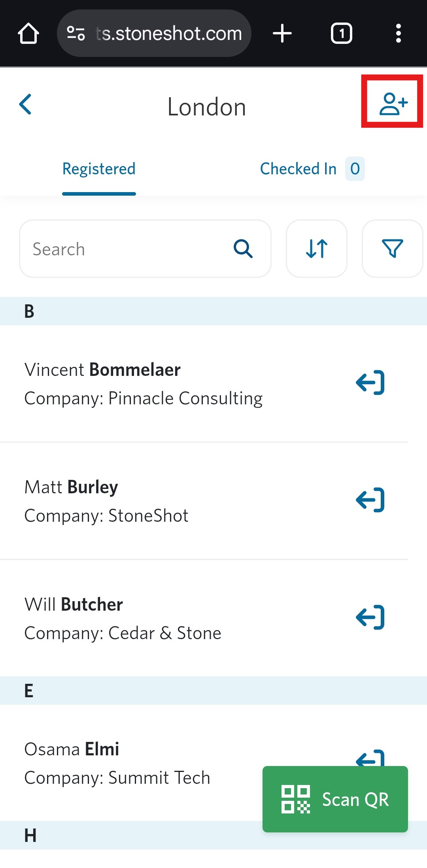The height and width of the screenshot is (868, 427).
Task: Tap the search magnifier icon
Action: 243,249
